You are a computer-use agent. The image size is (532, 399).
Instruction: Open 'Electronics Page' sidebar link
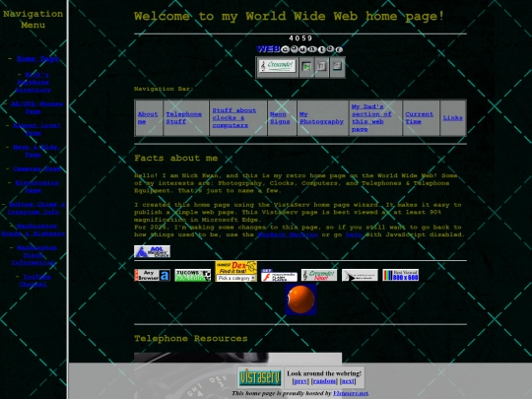pyautogui.click(x=36, y=186)
